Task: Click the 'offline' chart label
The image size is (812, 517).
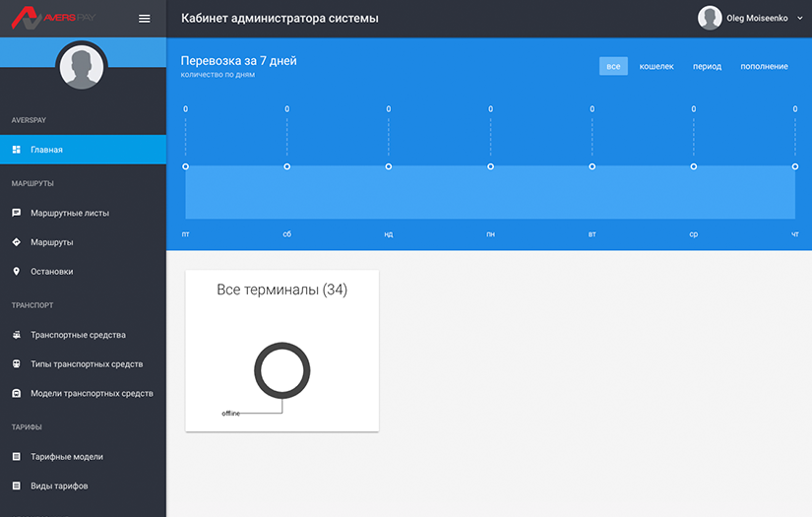Action: click(230, 413)
